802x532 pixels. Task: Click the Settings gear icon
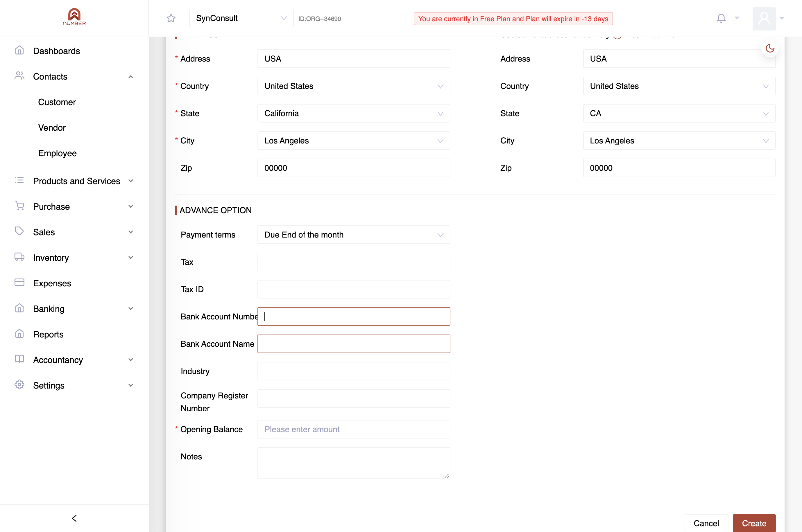point(19,385)
